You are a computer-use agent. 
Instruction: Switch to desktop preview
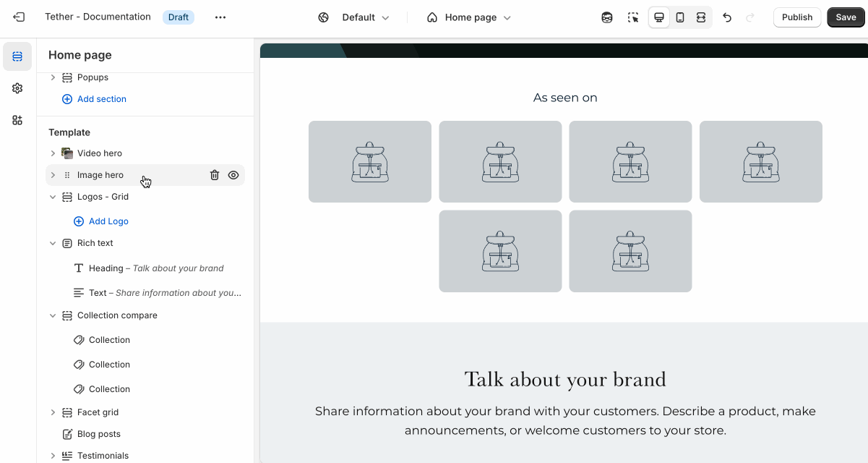(659, 17)
